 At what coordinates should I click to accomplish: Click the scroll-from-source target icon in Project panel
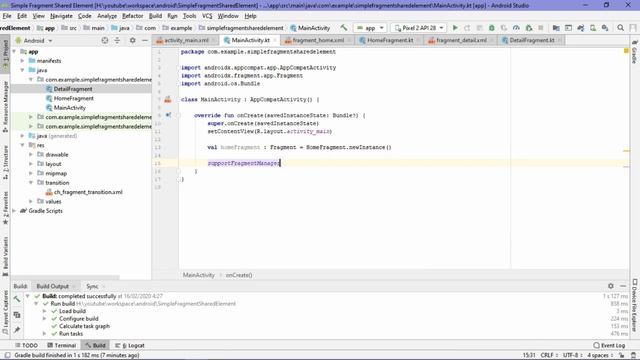pyautogui.click(x=105, y=40)
